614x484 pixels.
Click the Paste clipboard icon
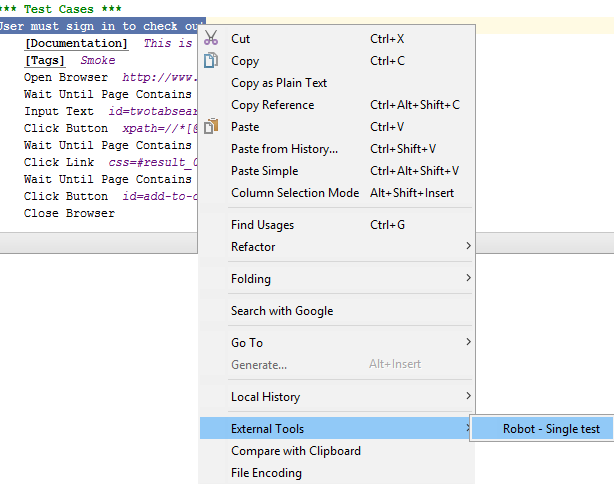[211, 127]
